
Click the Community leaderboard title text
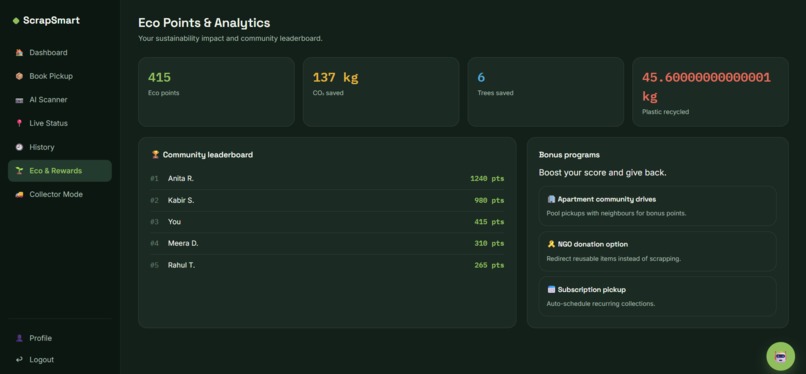pos(208,155)
